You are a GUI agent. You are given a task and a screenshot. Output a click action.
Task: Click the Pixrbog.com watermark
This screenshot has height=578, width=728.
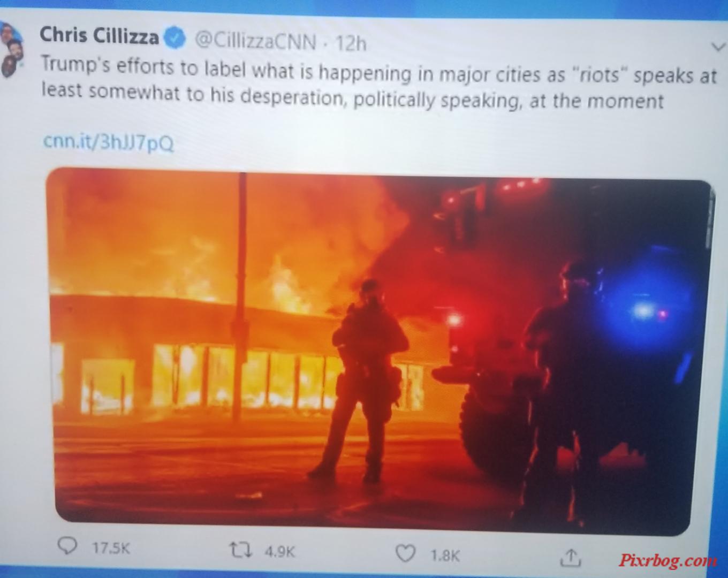tap(668, 560)
